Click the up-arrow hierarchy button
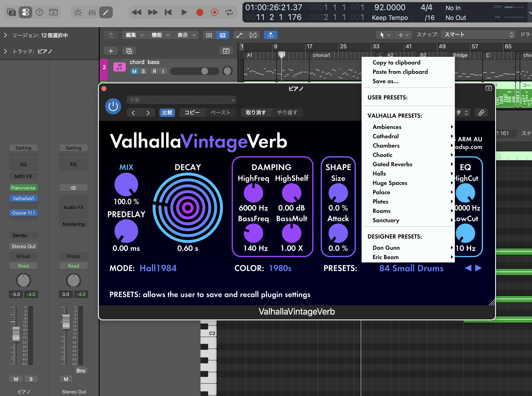This screenshot has width=532, height=396. tap(111, 35)
